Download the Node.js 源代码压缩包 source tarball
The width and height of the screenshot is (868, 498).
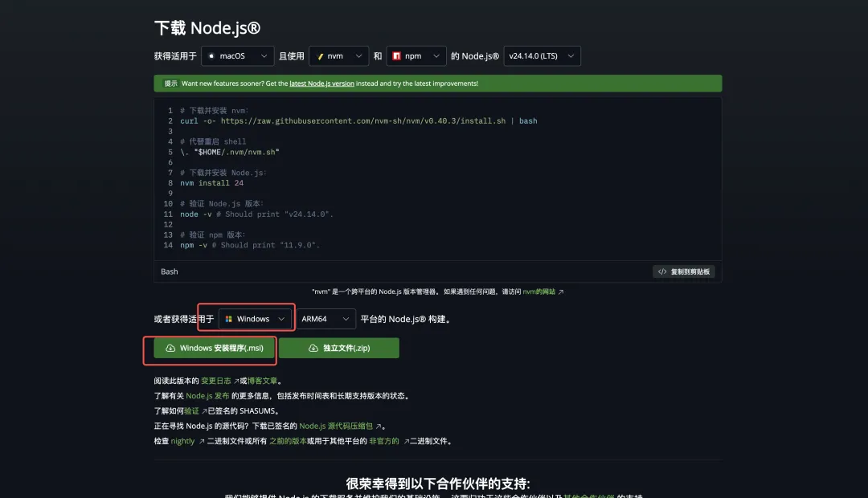pyautogui.click(x=336, y=426)
